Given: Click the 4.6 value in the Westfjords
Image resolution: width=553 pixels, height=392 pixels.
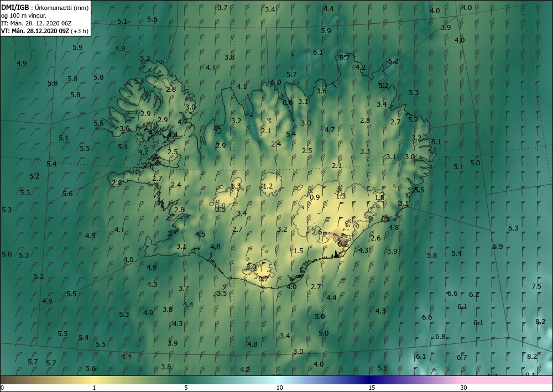Looking at the screenshot, I should [154, 133].
